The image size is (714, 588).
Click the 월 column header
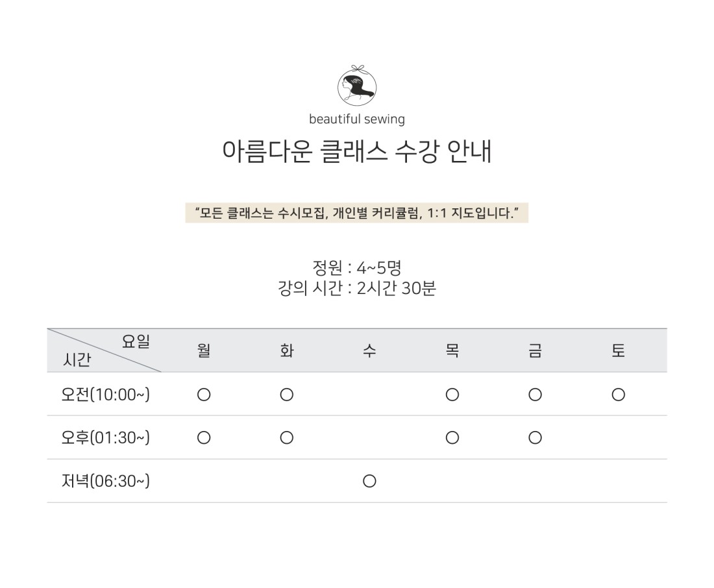coord(204,350)
